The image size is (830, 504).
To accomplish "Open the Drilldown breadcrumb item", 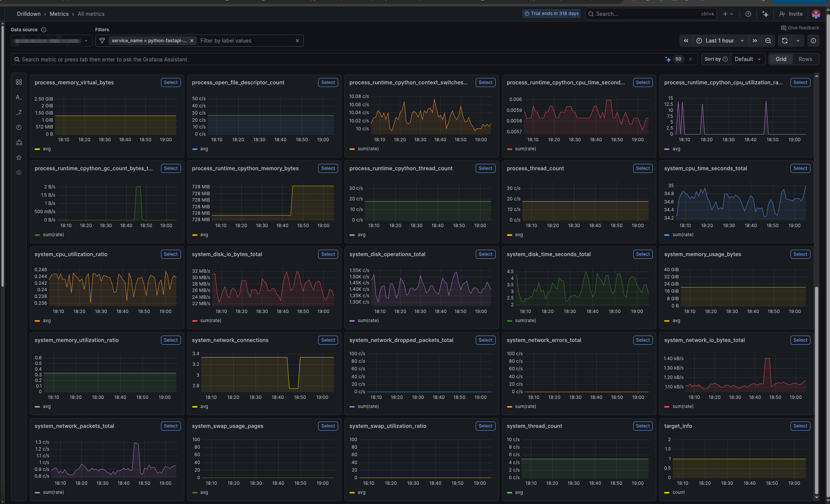I will tap(29, 14).
